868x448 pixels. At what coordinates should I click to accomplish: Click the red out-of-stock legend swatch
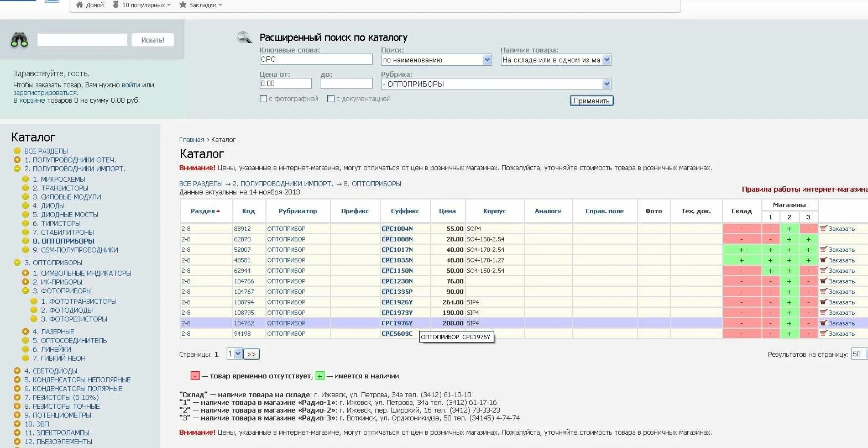coord(195,376)
